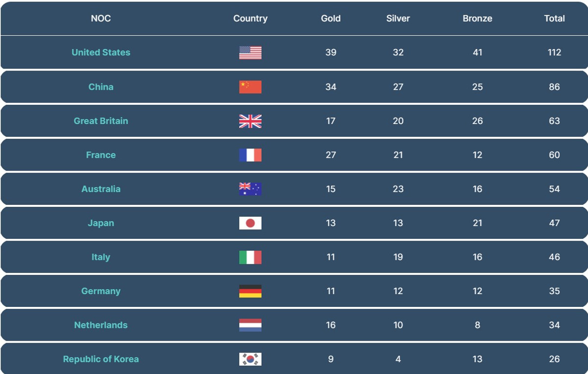Open the Great Britain link
588x374 pixels.
click(x=101, y=121)
